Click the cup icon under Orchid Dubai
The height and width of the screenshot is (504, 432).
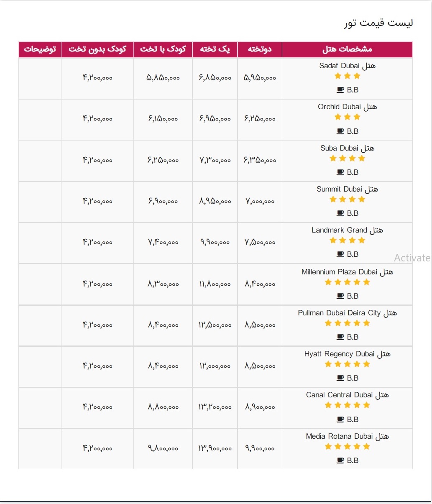(x=340, y=131)
